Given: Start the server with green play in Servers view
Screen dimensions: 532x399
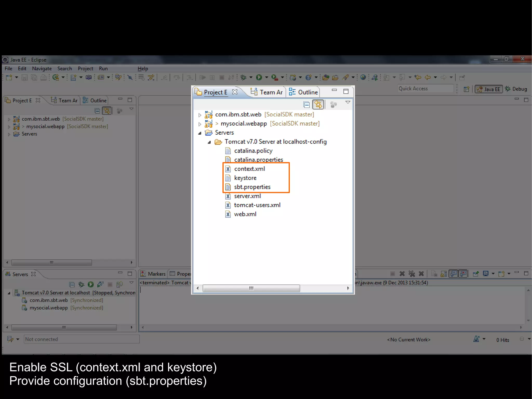Looking at the screenshot, I should tap(91, 284).
